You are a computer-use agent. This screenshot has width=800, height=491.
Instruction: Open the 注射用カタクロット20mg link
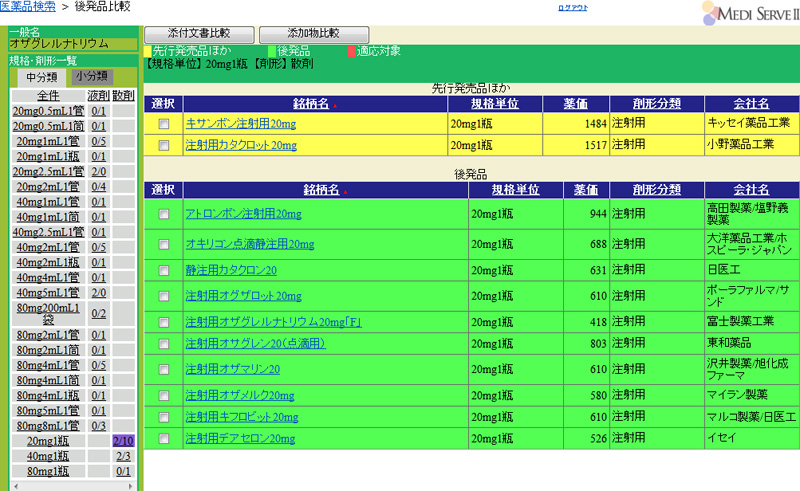click(241, 145)
